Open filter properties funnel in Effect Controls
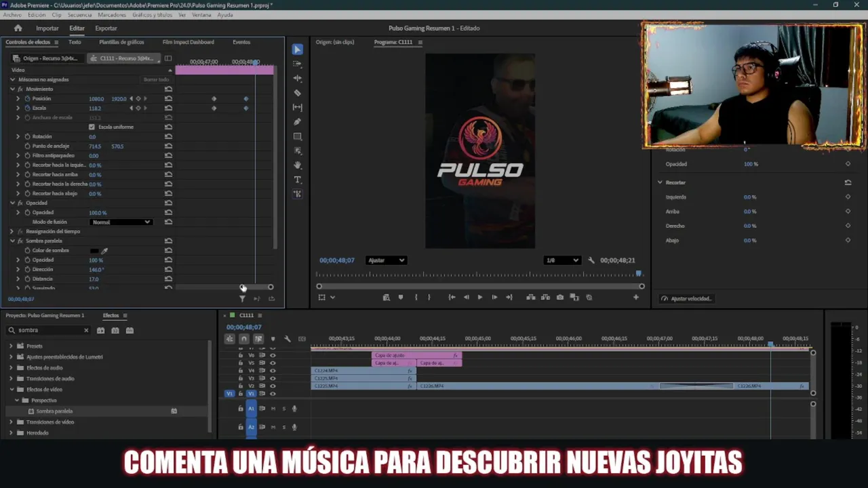The height and width of the screenshot is (488, 868). pos(242,299)
